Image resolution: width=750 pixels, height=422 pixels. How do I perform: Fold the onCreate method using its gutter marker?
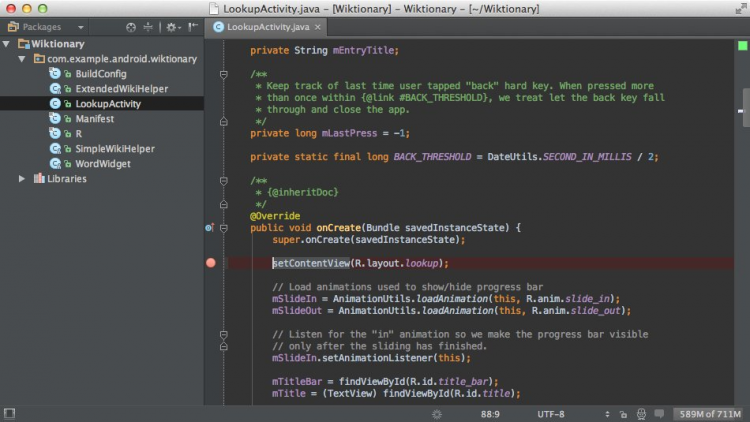click(224, 228)
